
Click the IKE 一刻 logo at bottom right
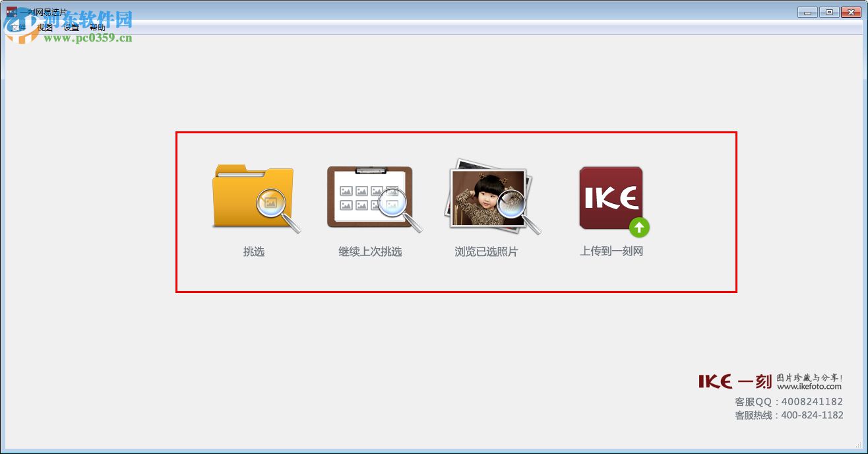pos(735,381)
